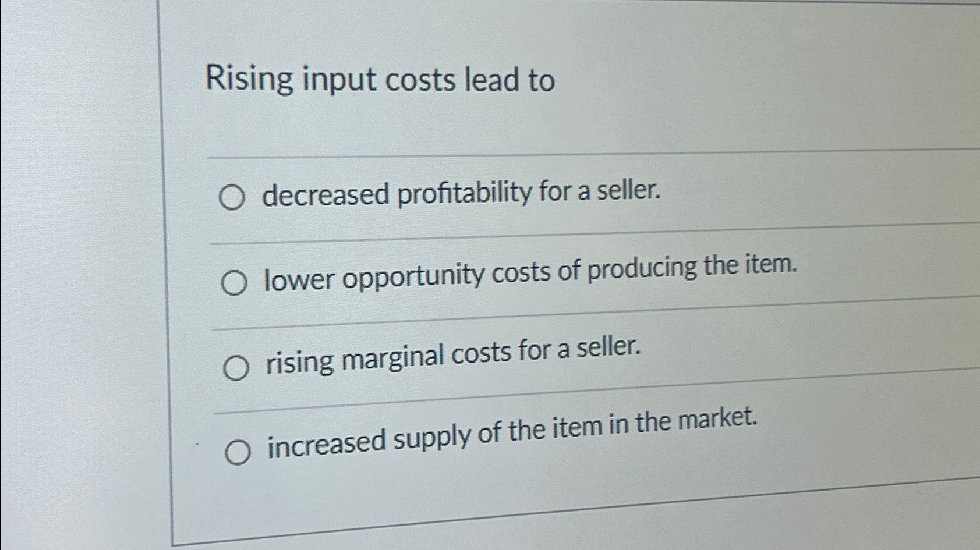Select 'rising marginal costs for a seller' option
Viewport: 980px width, 550px height.
237,368
